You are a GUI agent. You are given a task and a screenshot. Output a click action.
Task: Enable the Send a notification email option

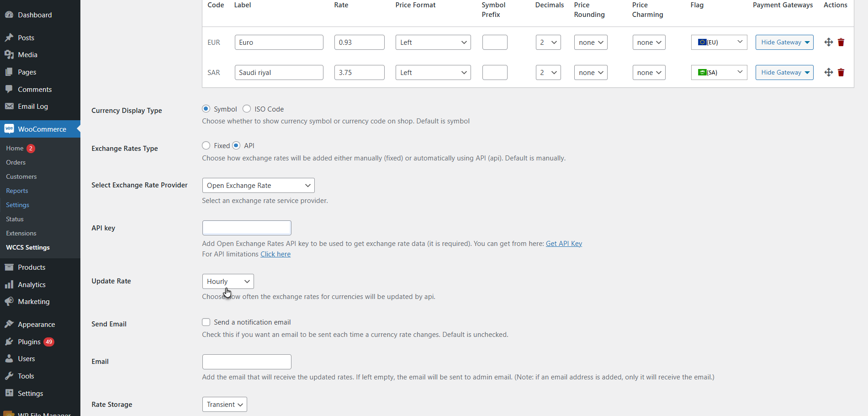click(x=206, y=322)
